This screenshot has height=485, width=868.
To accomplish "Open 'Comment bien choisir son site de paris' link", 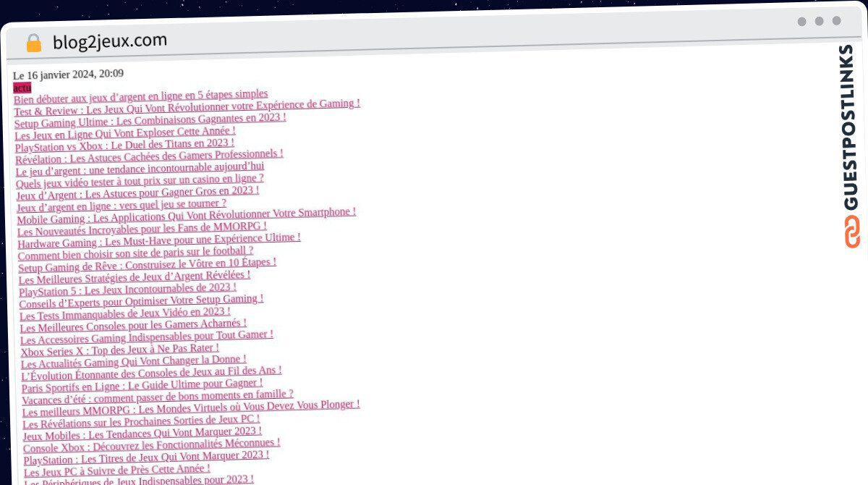I will 136,253.
